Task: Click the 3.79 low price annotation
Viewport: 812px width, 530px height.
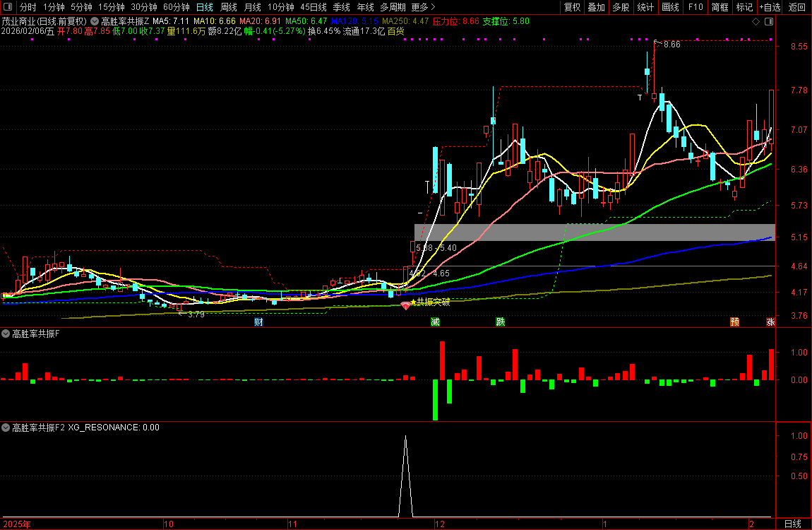Action: (x=196, y=314)
